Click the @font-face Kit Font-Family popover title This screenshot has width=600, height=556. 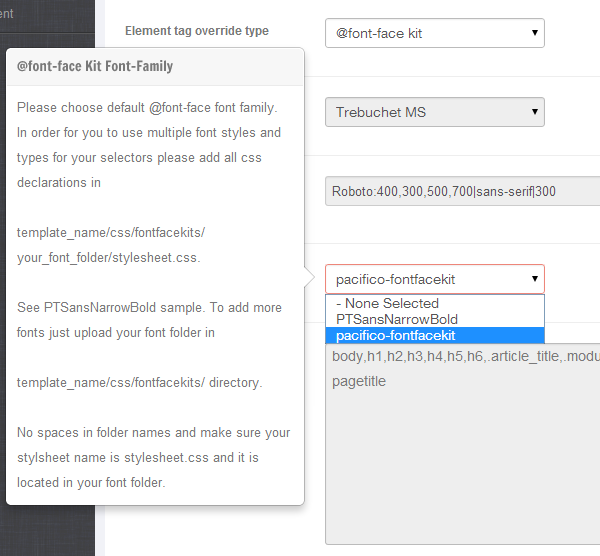tap(95, 66)
